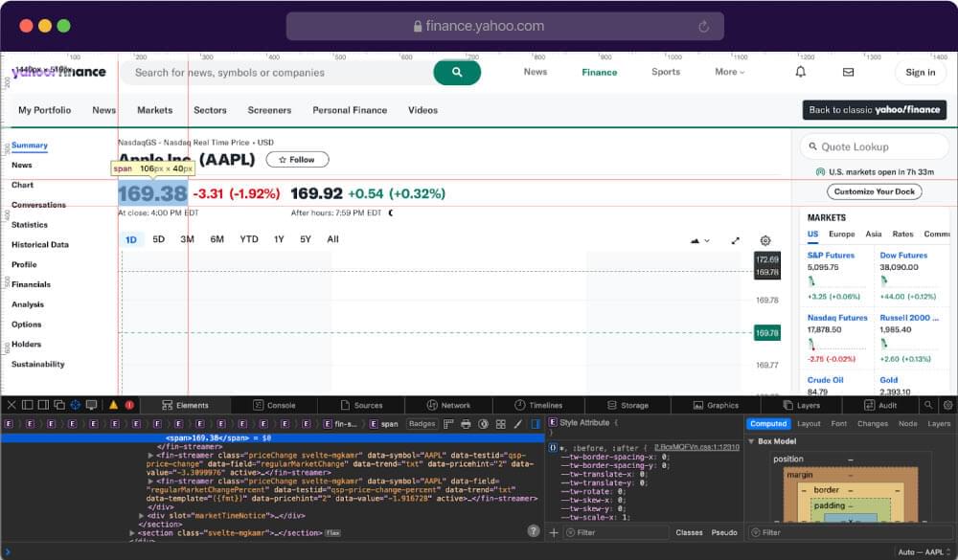The image size is (958, 560).
Task: Toggle the Classes editor in the Styles panel
Action: click(x=689, y=532)
